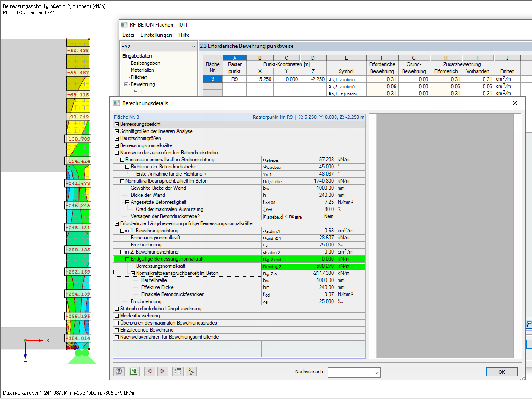Open the FA2 case dropdown
The width and height of the screenshot is (532, 399).
(x=158, y=46)
